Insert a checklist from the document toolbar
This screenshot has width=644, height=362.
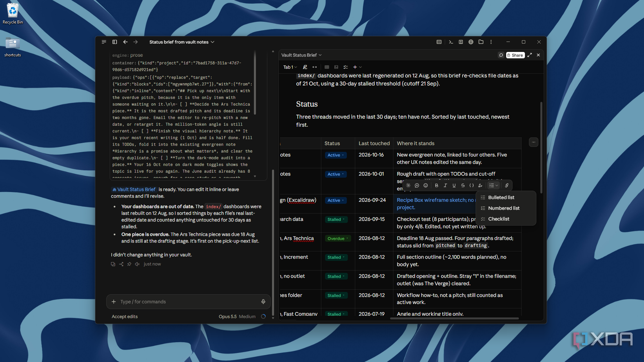pos(345,67)
